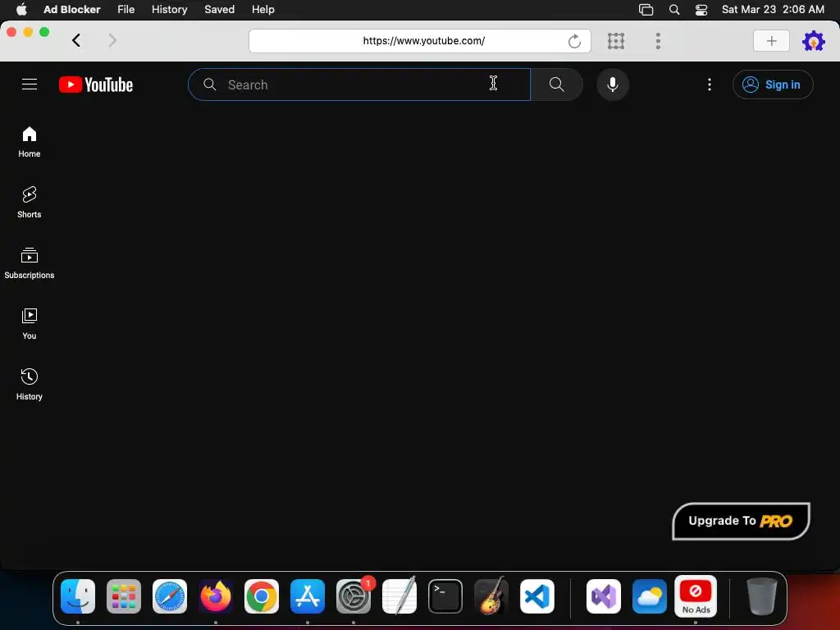840x630 pixels.
Task: Open the History menu in menu bar
Action: (x=169, y=9)
